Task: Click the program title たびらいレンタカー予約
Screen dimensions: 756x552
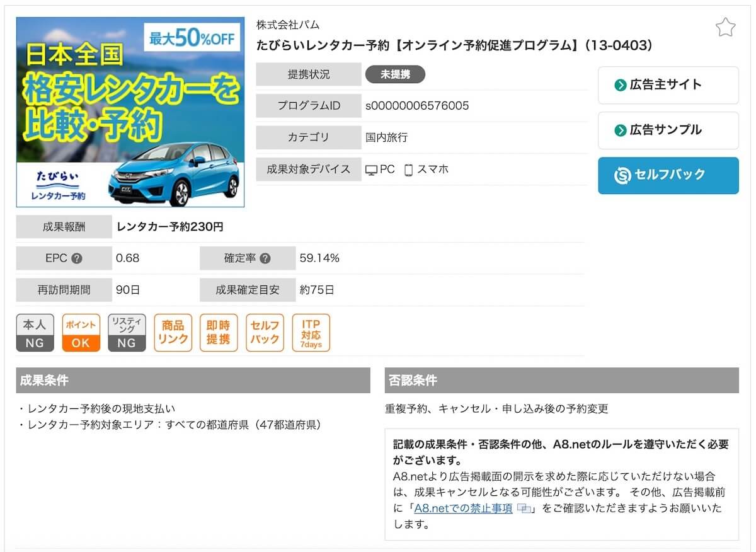Action: pos(454,45)
